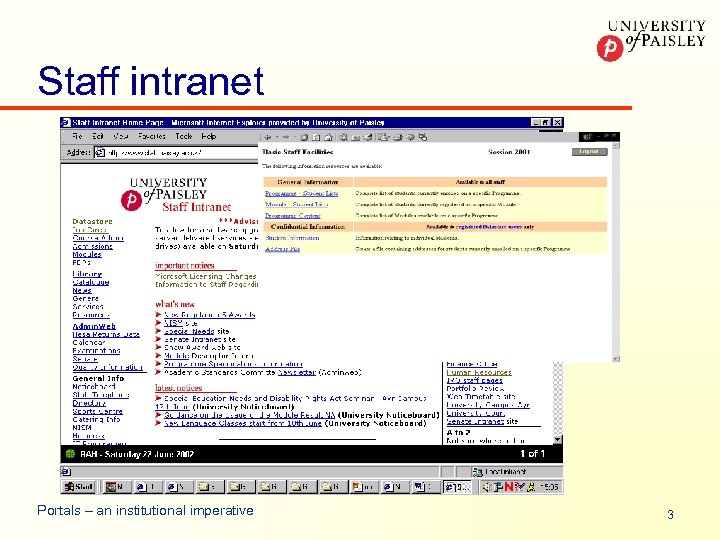
Task: Click the 'latest notices' heading
Action: tap(179, 388)
